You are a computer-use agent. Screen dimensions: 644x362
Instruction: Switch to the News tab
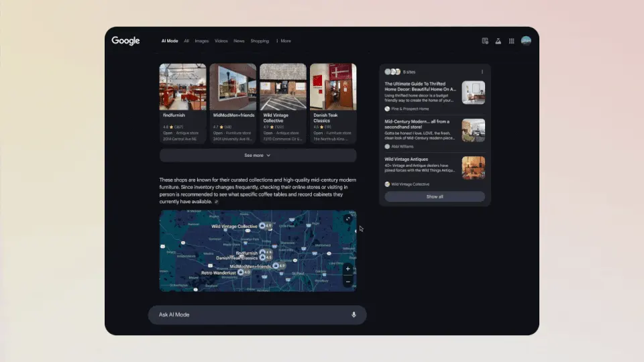[x=239, y=41]
